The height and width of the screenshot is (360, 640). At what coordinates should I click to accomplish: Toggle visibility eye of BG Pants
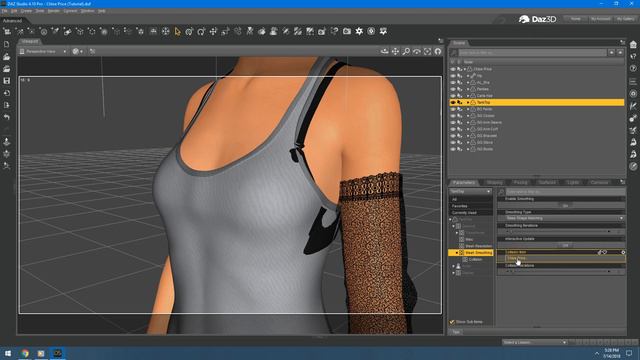click(x=453, y=109)
